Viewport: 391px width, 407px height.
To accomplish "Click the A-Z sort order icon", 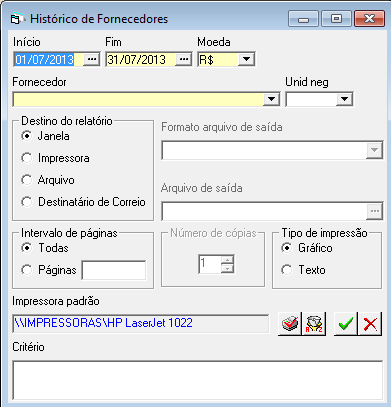I will 314,324.
